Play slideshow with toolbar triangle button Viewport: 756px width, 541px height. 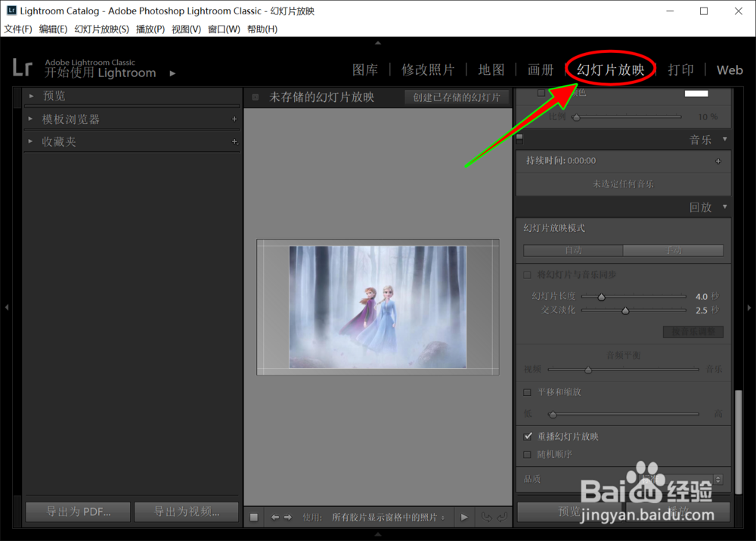[x=464, y=518]
